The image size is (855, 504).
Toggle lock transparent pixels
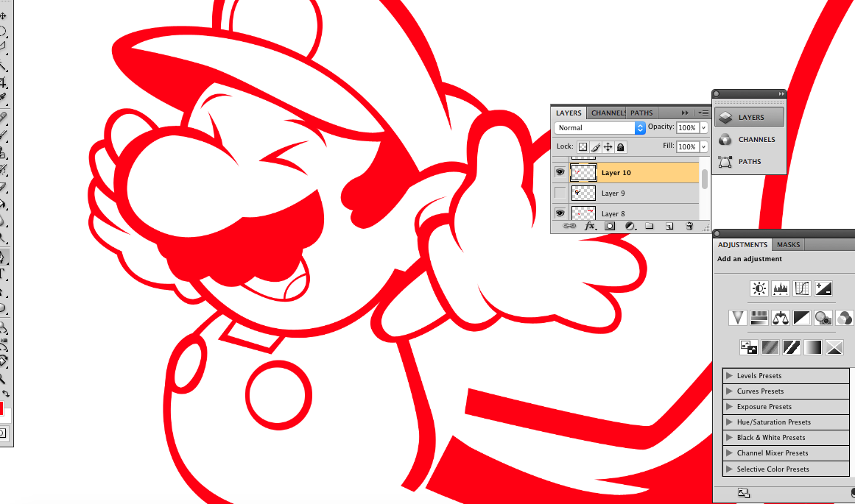pos(583,146)
